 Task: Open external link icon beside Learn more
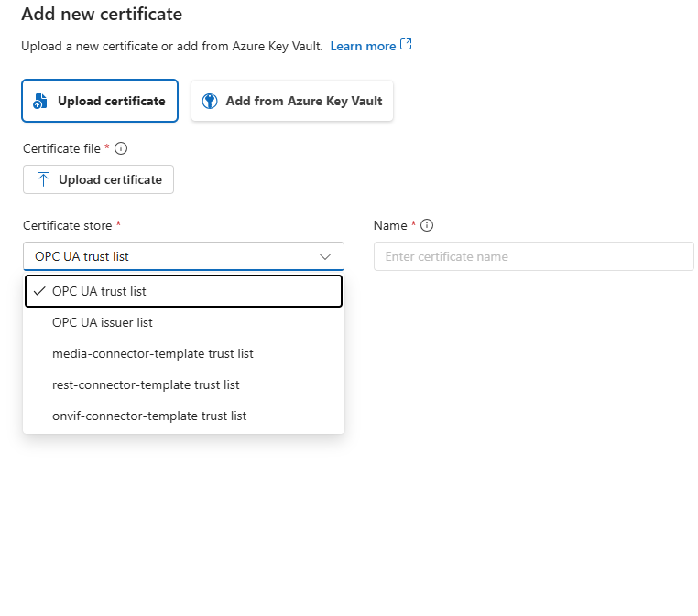tap(406, 45)
